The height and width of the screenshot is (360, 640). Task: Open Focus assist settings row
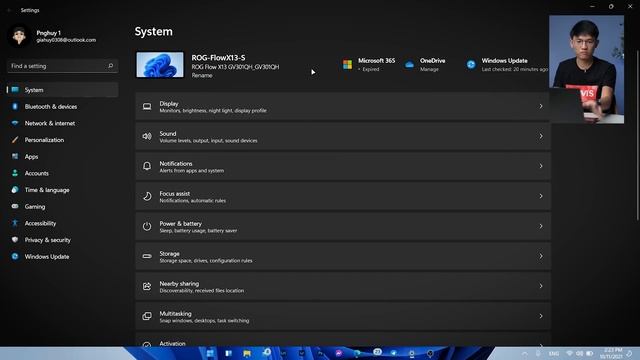(x=343, y=196)
